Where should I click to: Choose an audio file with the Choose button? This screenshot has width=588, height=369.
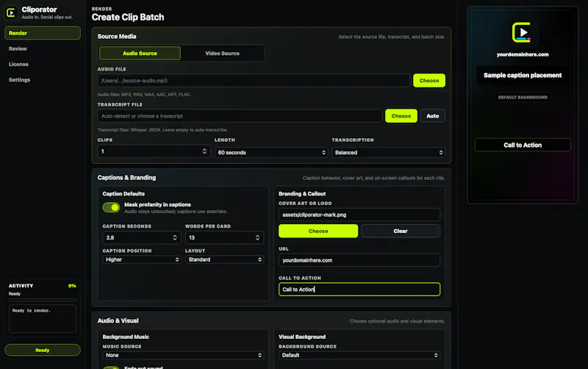click(x=429, y=81)
